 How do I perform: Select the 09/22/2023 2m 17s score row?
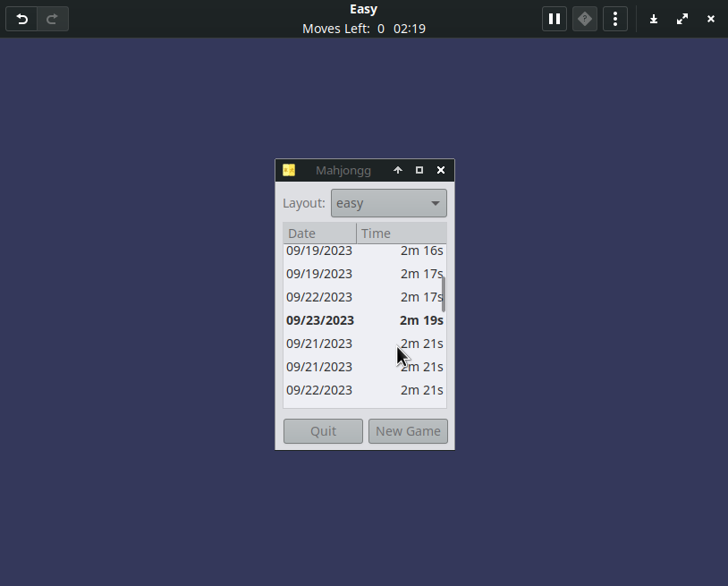(x=365, y=297)
